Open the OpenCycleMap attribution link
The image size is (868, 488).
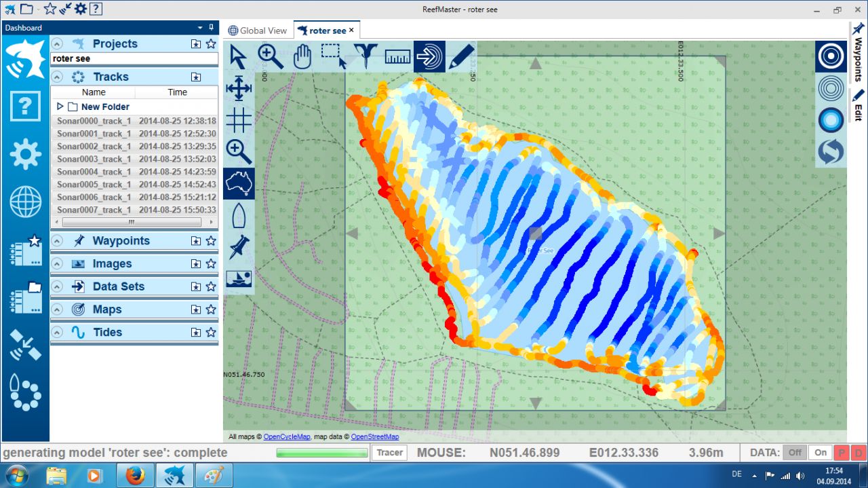[x=286, y=437]
